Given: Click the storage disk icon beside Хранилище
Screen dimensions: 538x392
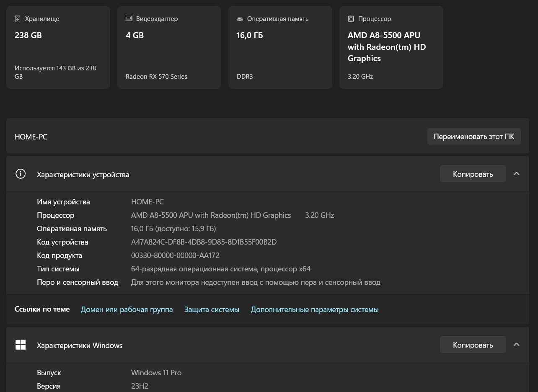Looking at the screenshot, I should click(x=18, y=19).
